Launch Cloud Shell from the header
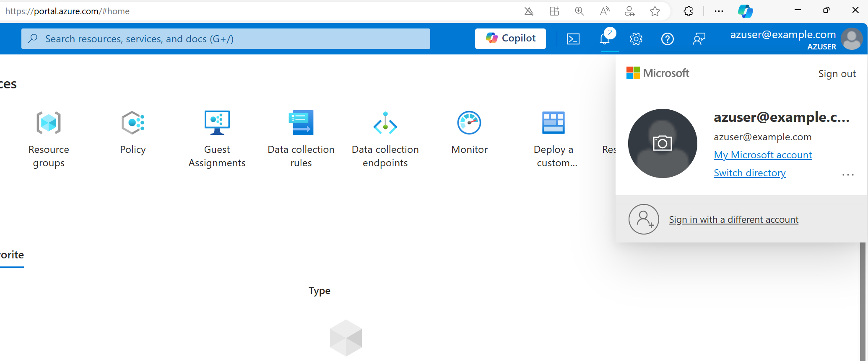The image size is (868, 361). (x=573, y=39)
